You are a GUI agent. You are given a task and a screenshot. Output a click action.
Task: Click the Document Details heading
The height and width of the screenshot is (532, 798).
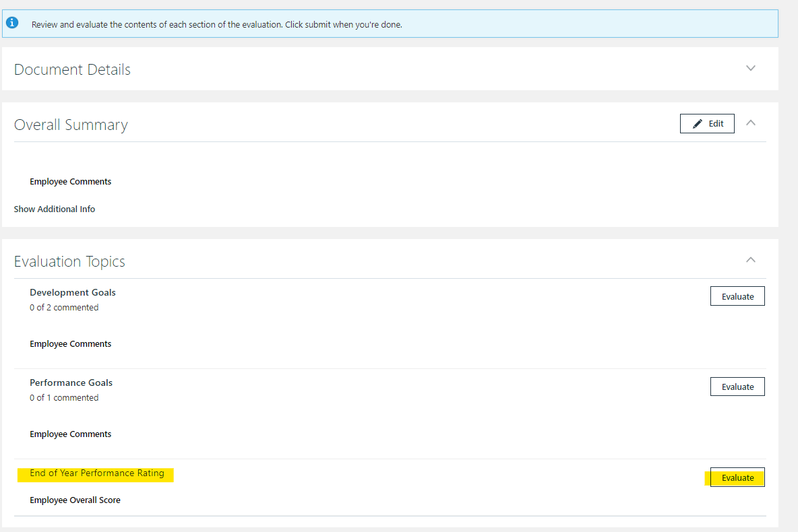(72, 69)
